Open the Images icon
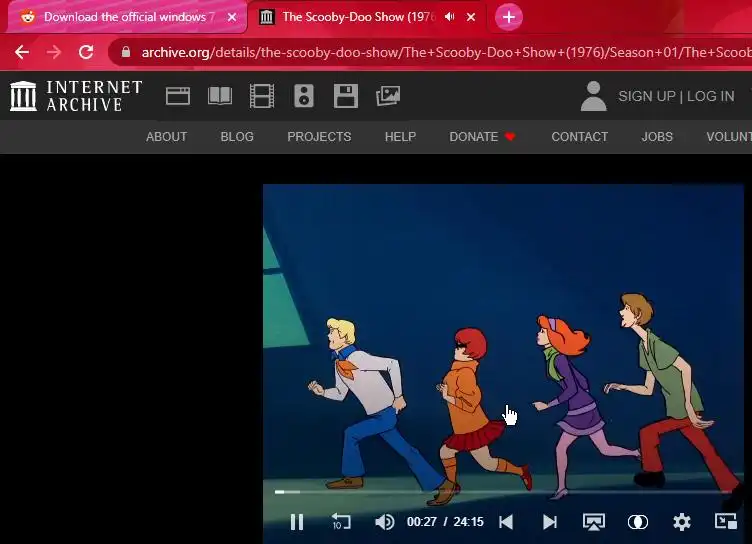 tap(388, 96)
